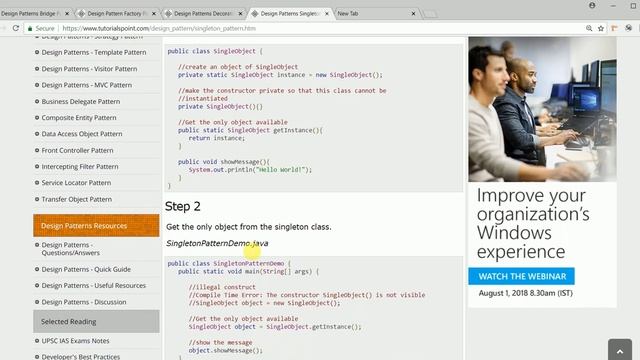
Task: Open a new tab with tab button
Action: [430, 14]
